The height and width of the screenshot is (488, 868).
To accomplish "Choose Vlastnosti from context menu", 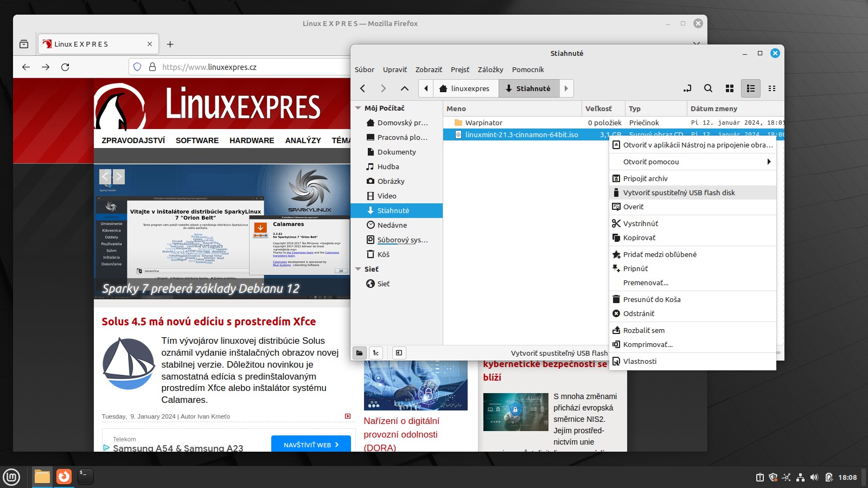I will coord(693,361).
